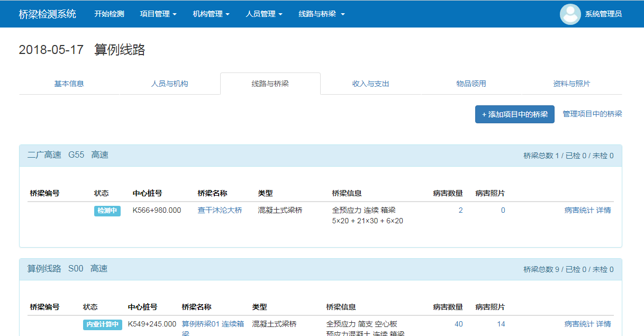Open 管理项目中的桥梁 link

(x=592, y=114)
